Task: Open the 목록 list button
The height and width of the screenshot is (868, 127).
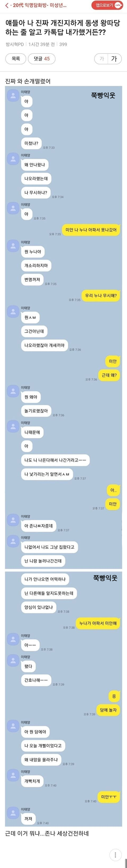Action: tap(16, 59)
